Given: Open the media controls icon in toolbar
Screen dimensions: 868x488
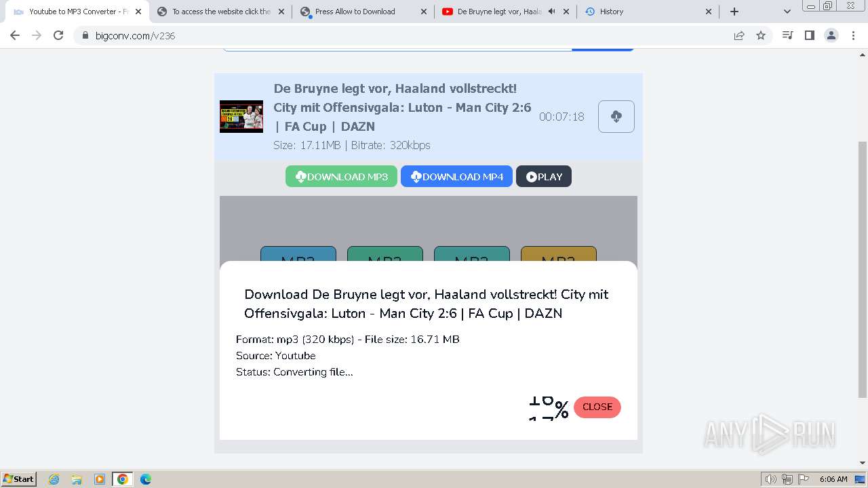Looking at the screenshot, I should (787, 35).
